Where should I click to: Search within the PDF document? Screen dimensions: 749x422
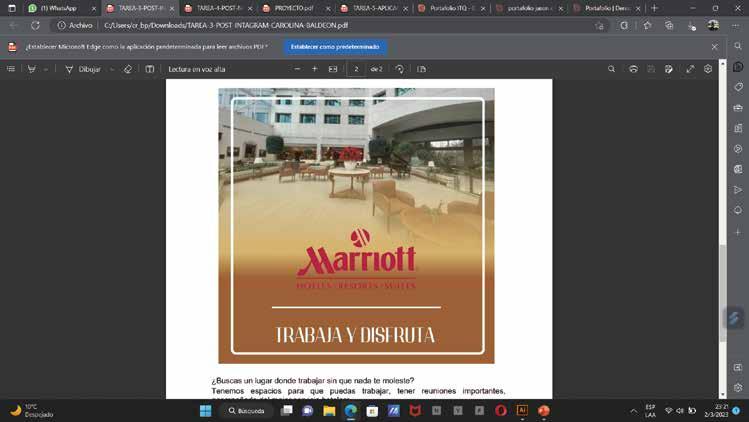point(611,69)
